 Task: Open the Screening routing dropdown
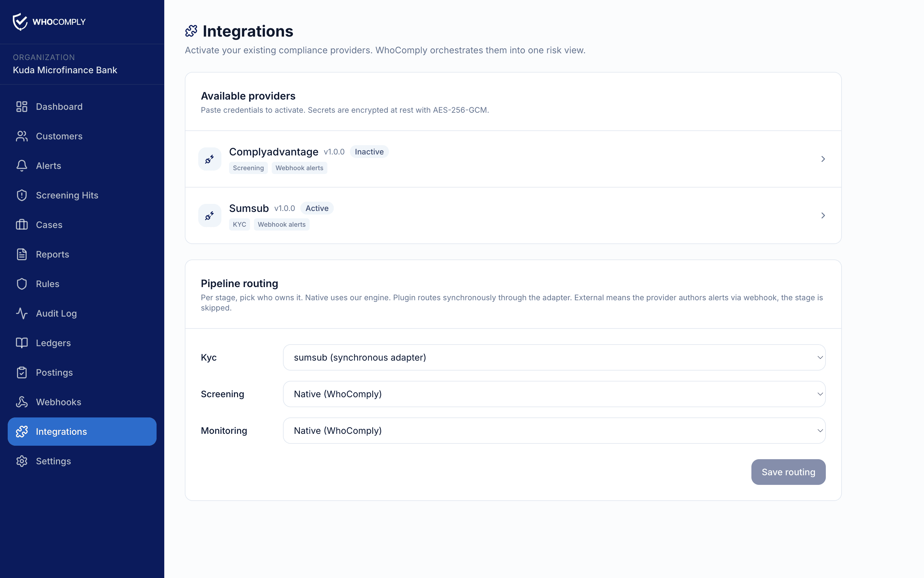coord(554,394)
